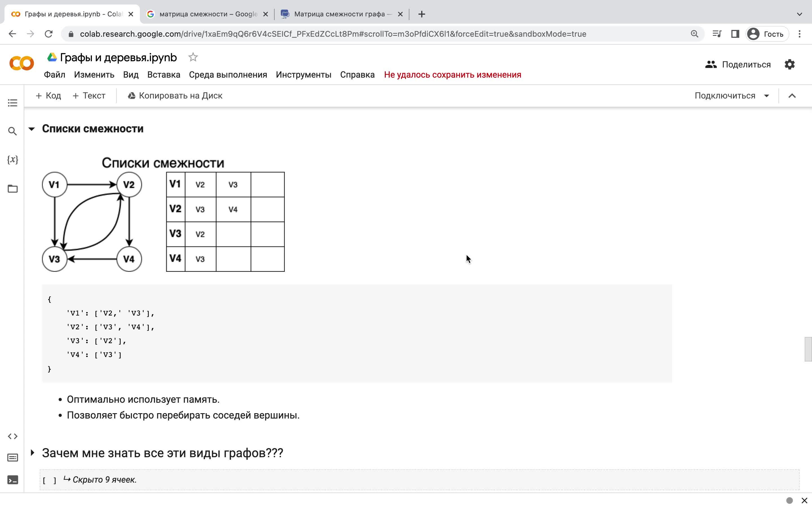Click the Colab logo
Viewport: 812px width, 508px height.
(21, 63)
